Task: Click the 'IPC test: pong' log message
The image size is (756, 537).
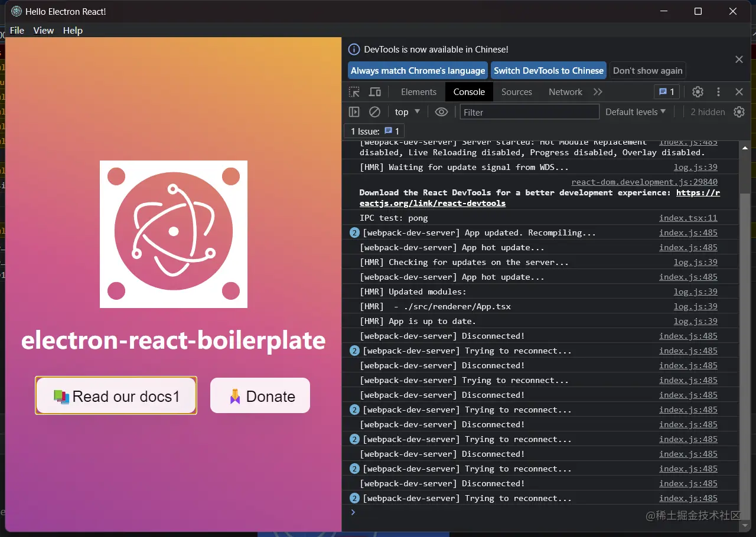Action: point(393,218)
